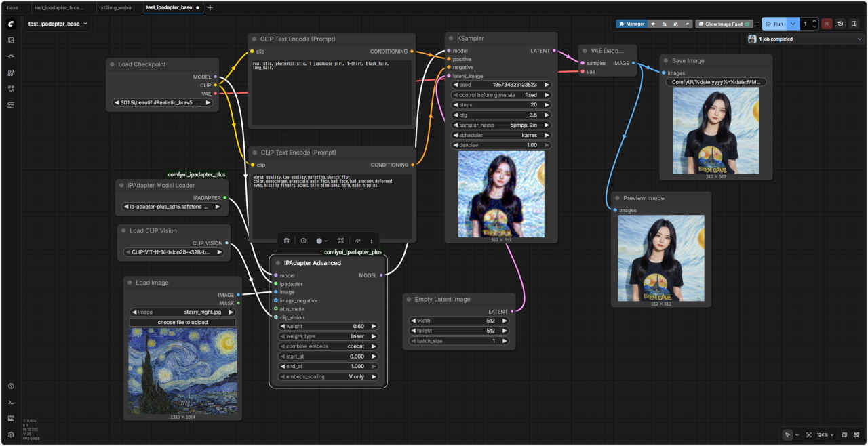
Task: Click the ComfyUI logo in the sidebar
Action: pyautogui.click(x=11, y=24)
